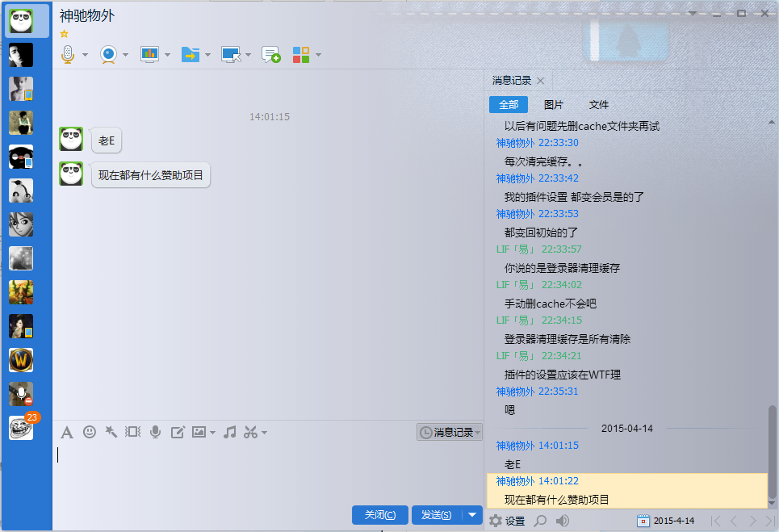Go to next history page
779x532 pixels.
tap(752, 521)
